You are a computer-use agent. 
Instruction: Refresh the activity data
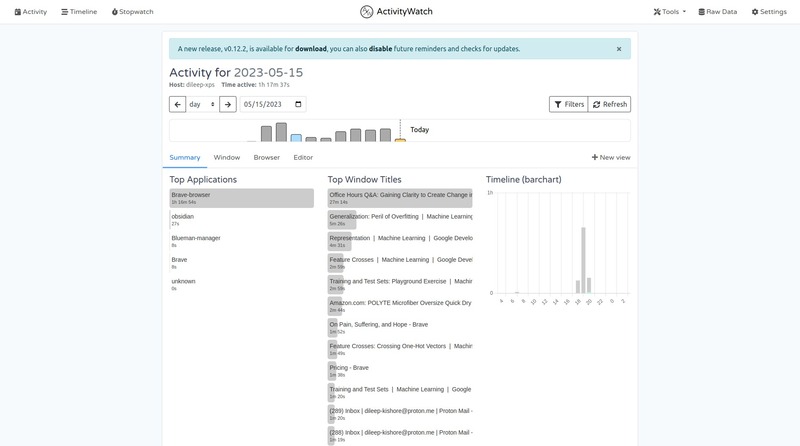(609, 104)
